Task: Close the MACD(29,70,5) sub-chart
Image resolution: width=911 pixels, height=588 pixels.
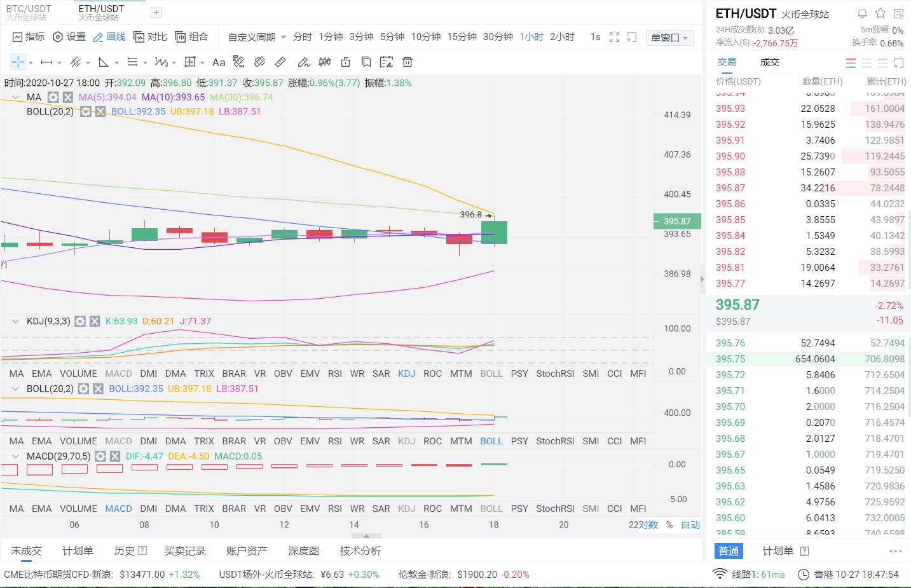Action: [115, 456]
